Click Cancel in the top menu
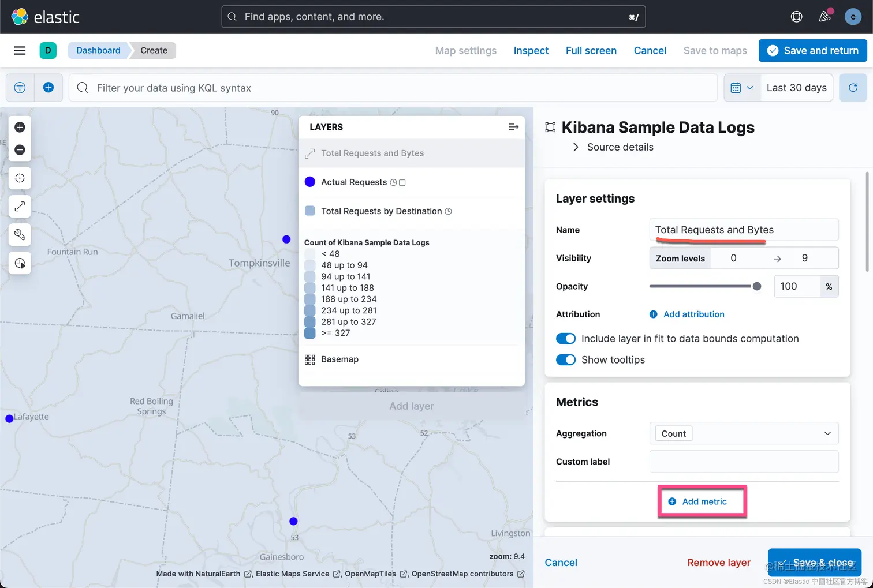Screen dimensions: 873x588 pyautogui.click(x=650, y=51)
